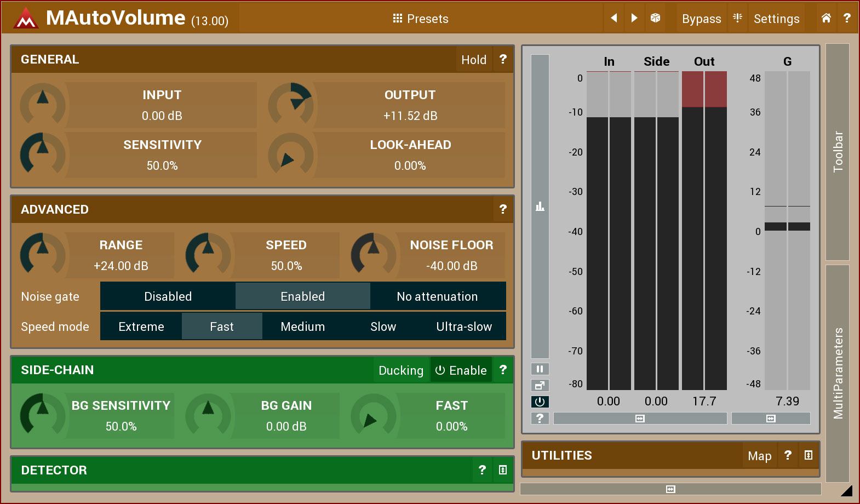Go to the next preset arrow
The height and width of the screenshot is (504, 860).
tap(634, 18)
